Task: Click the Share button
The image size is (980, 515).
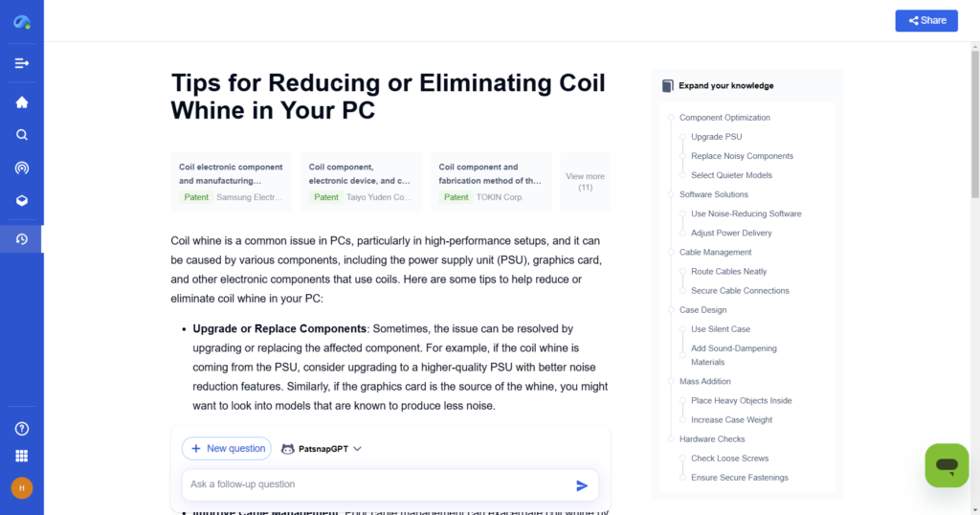Action: pyautogui.click(x=926, y=20)
